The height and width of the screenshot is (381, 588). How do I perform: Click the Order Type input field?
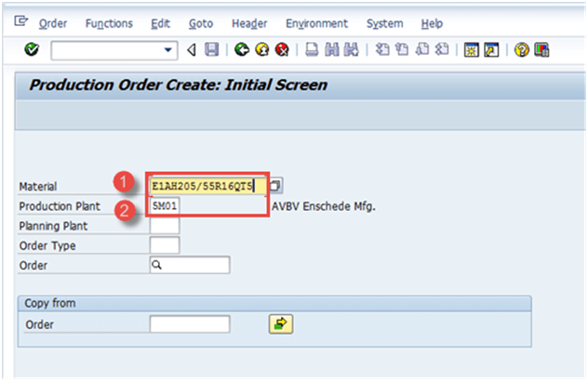165,245
